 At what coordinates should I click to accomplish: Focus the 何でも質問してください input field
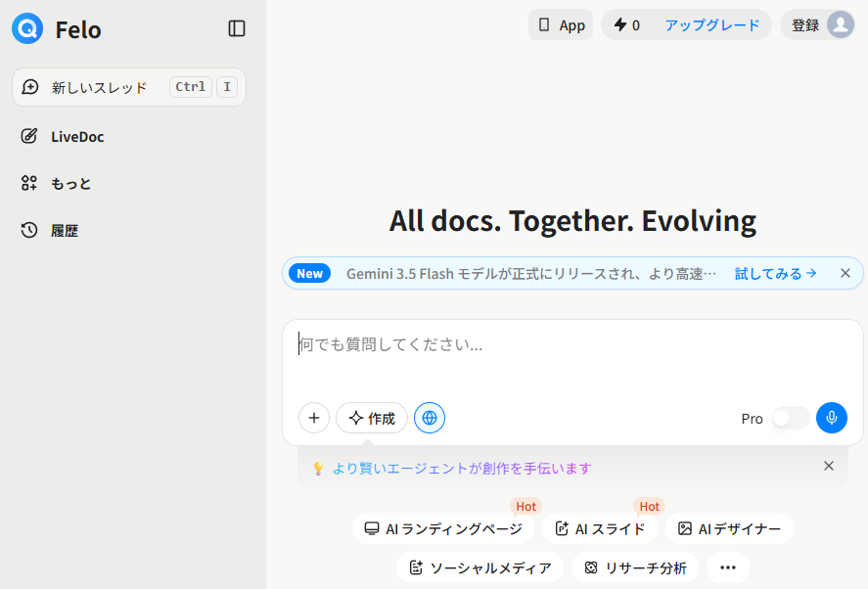[572, 358]
